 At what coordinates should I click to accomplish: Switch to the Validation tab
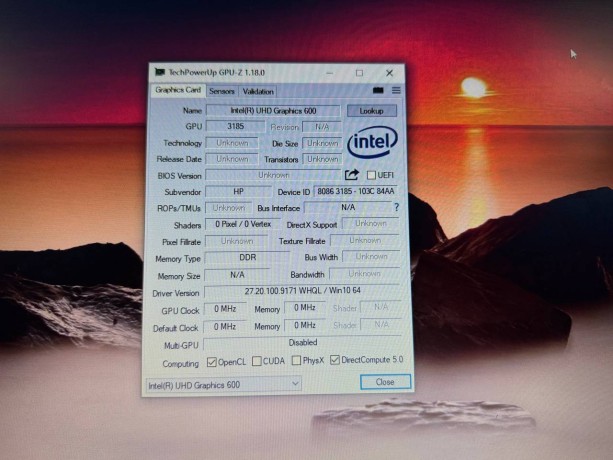point(258,91)
